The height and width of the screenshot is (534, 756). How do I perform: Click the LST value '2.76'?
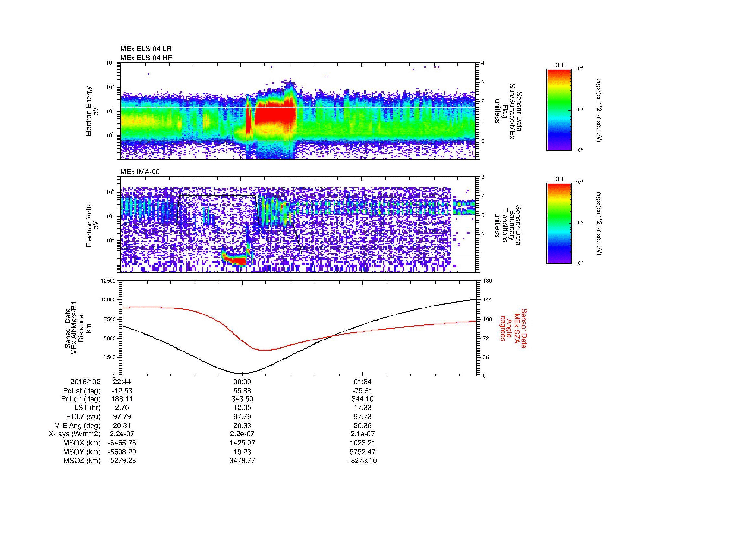tap(122, 408)
